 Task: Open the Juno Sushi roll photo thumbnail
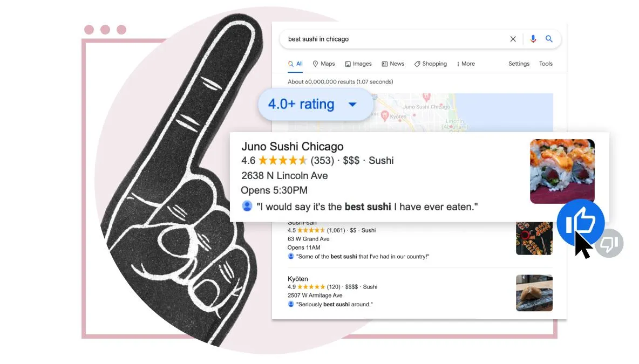(562, 171)
